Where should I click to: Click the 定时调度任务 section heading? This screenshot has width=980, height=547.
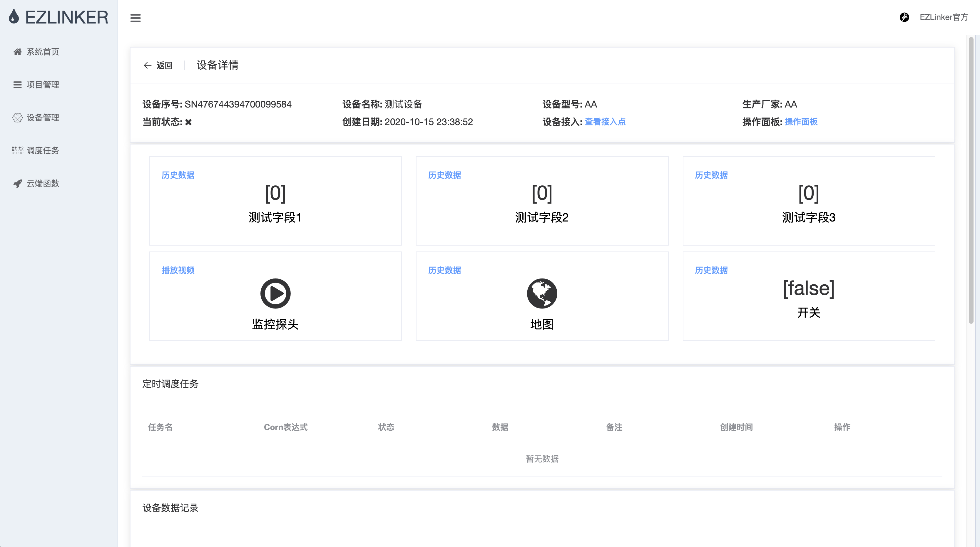pyautogui.click(x=170, y=384)
